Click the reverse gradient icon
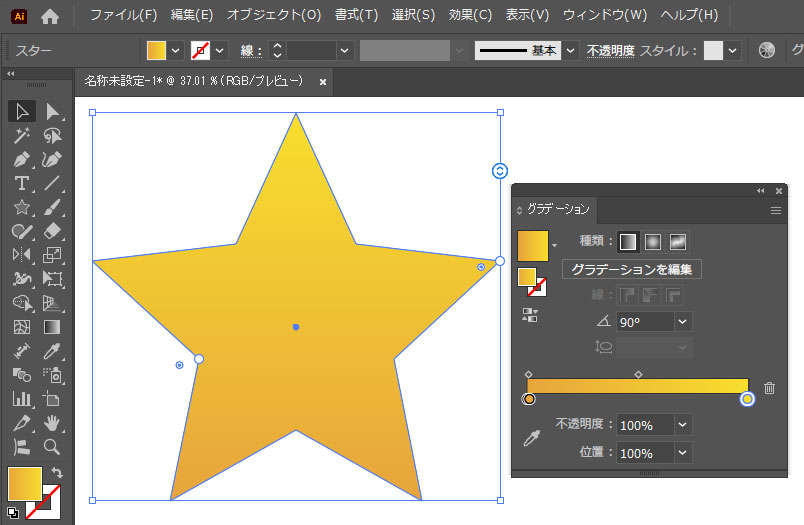This screenshot has height=525, width=804. click(x=530, y=314)
